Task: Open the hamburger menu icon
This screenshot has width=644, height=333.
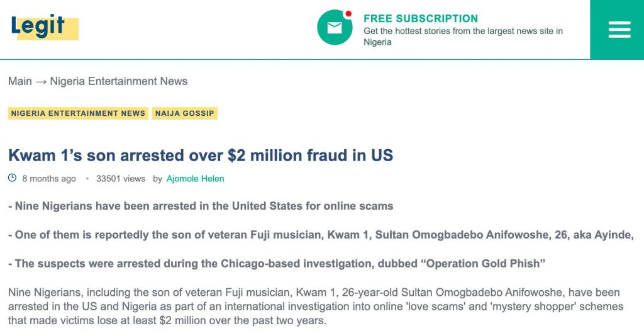Action: coord(619,30)
